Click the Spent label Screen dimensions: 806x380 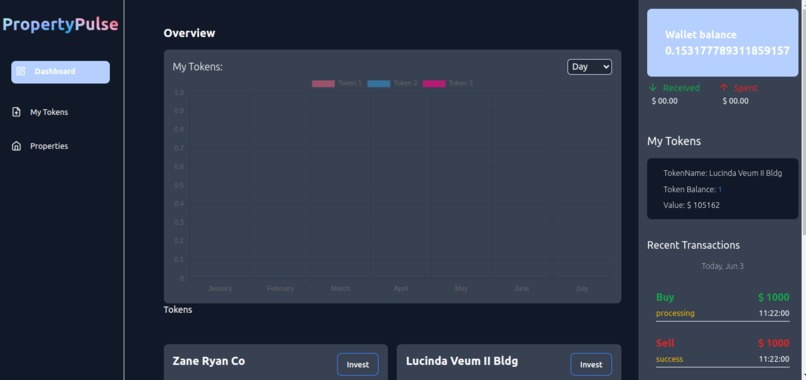[745, 88]
